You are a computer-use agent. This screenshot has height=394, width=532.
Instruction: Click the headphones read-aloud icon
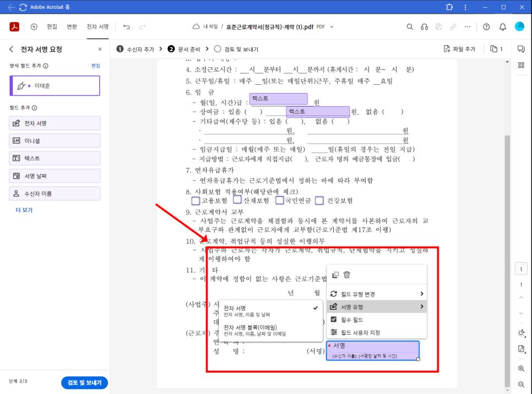pyautogui.click(x=424, y=27)
